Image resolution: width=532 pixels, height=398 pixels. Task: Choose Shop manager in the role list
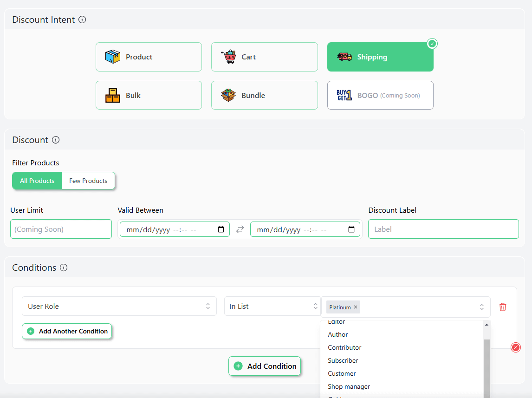pos(349,386)
